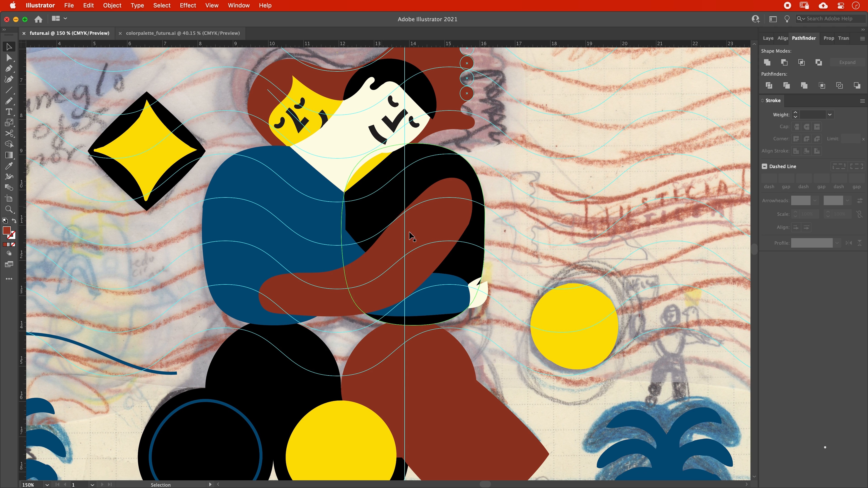This screenshot has height=488, width=868.
Task: Set corner to Miter Join
Action: [797, 139]
